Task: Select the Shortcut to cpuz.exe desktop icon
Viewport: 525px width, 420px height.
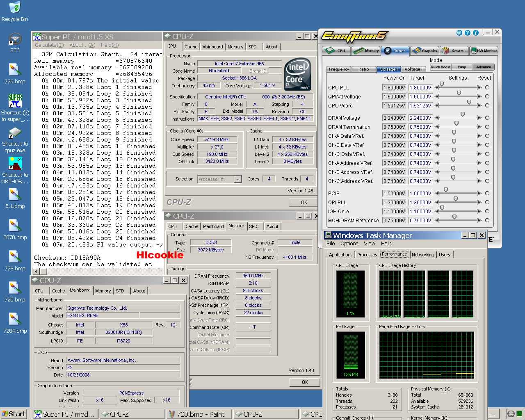Action: click(x=15, y=132)
